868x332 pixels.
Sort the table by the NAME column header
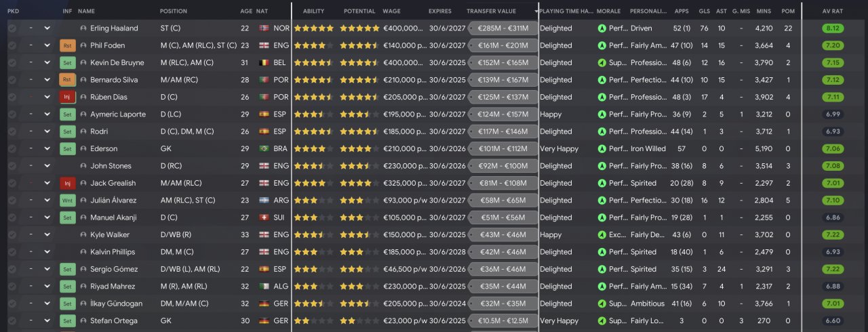click(87, 12)
